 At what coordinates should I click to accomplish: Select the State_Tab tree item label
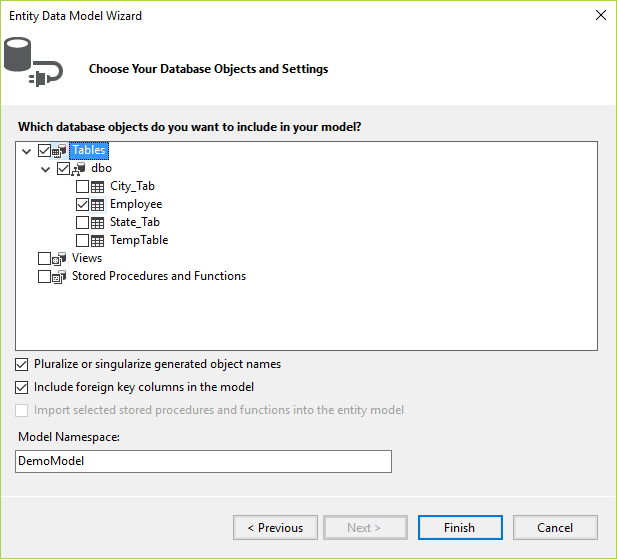coord(135,223)
